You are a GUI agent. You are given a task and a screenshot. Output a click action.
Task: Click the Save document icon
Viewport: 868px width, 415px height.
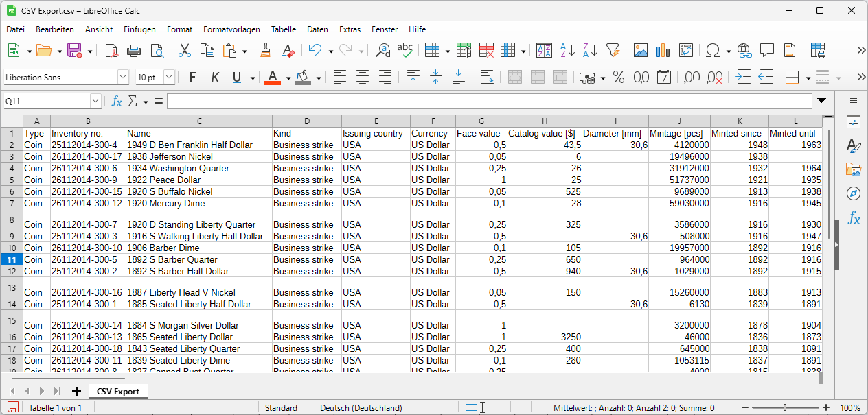74,50
